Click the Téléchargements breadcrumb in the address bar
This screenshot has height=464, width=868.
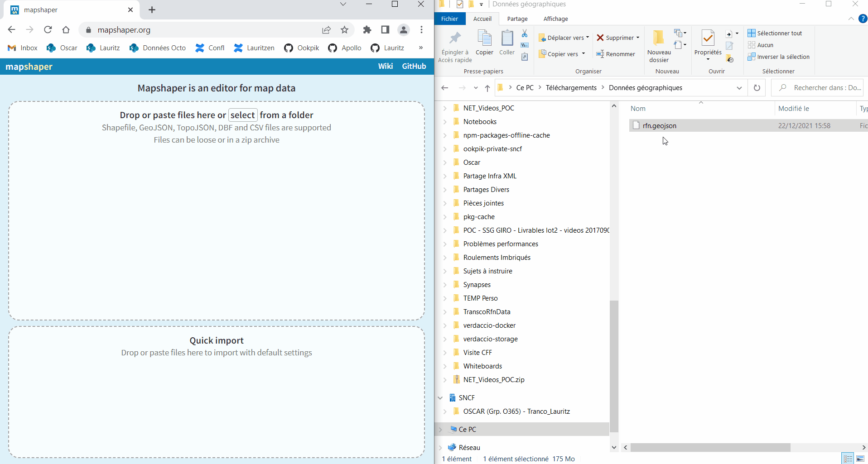click(571, 88)
